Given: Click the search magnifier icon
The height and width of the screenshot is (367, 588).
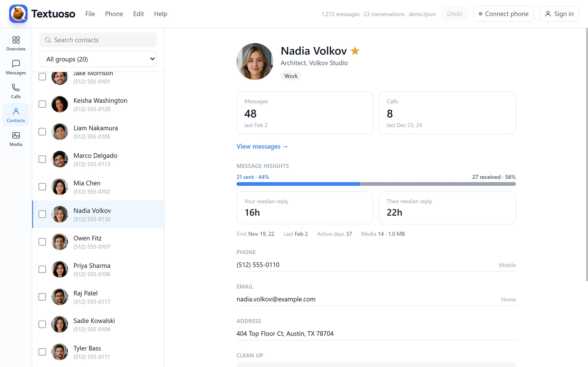Looking at the screenshot, I should point(48,40).
